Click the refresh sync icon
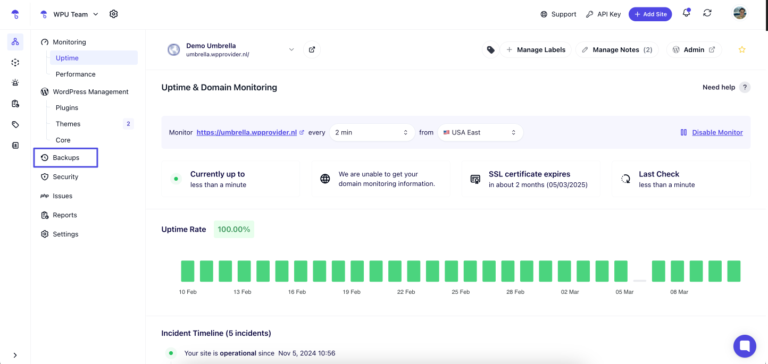The image size is (768, 364). click(707, 13)
